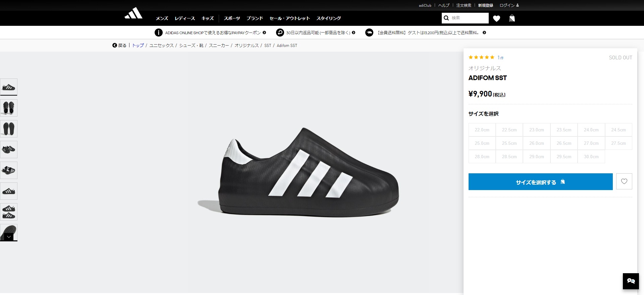Viewport: 644px width, 295px height.
Task: Click the free shipping truck icon
Action: tap(369, 33)
